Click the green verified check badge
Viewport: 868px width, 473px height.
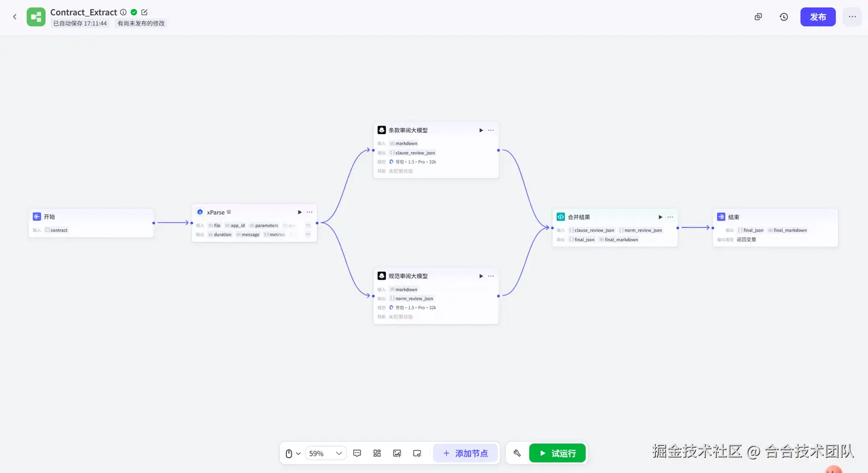tap(134, 12)
